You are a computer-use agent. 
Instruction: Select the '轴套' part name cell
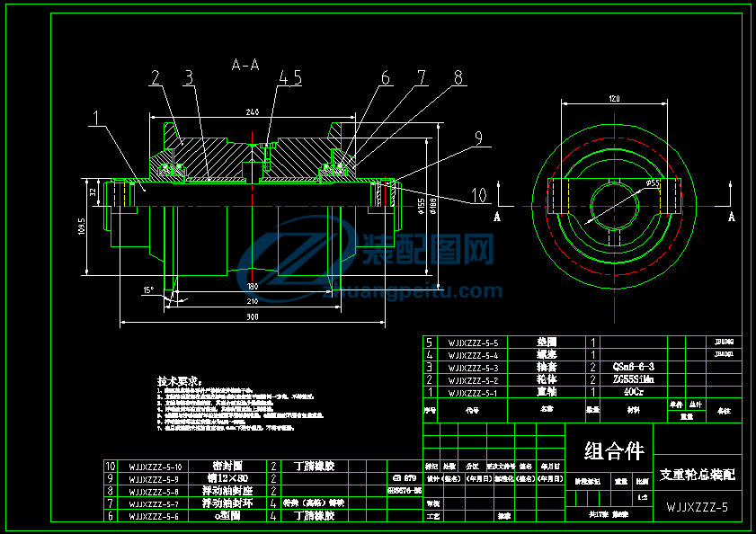(547, 367)
